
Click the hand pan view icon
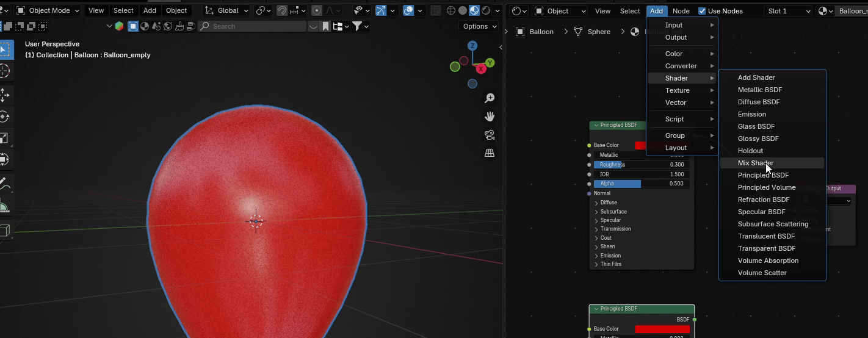(x=490, y=117)
